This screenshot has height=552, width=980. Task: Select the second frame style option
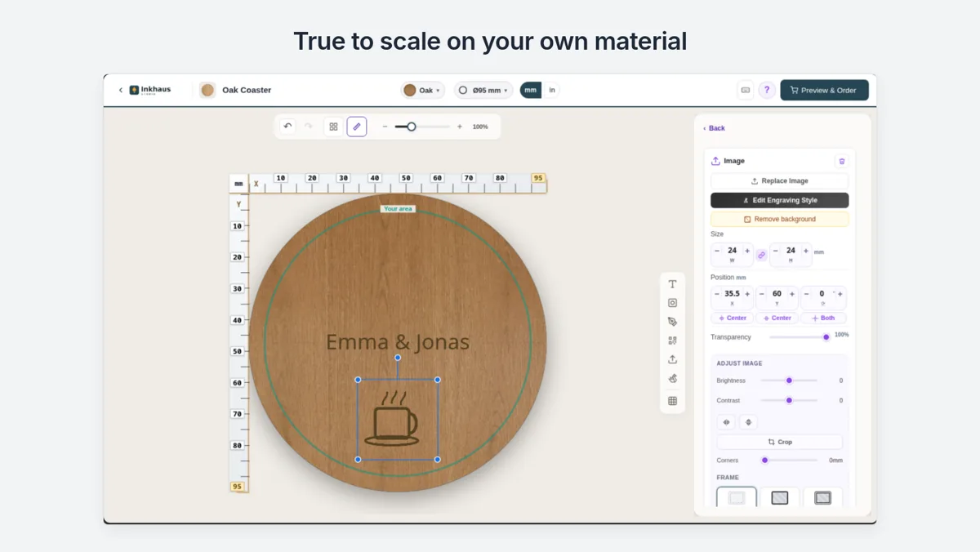780,497
